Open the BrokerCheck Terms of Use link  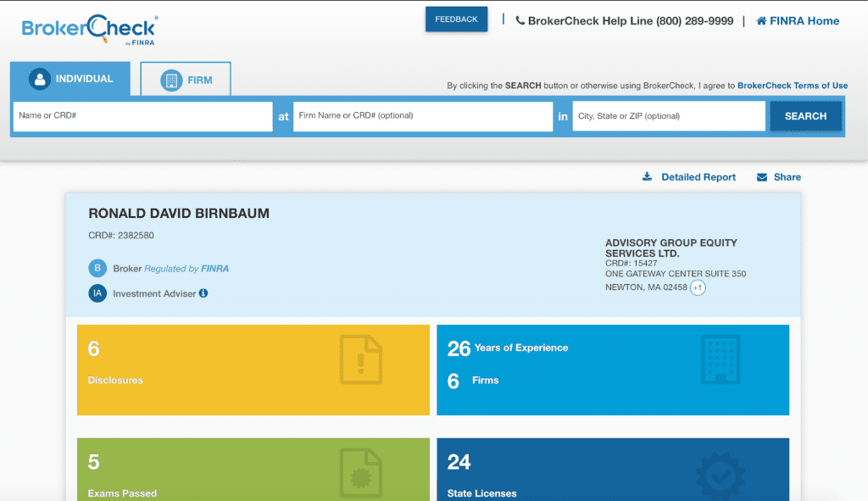793,86
